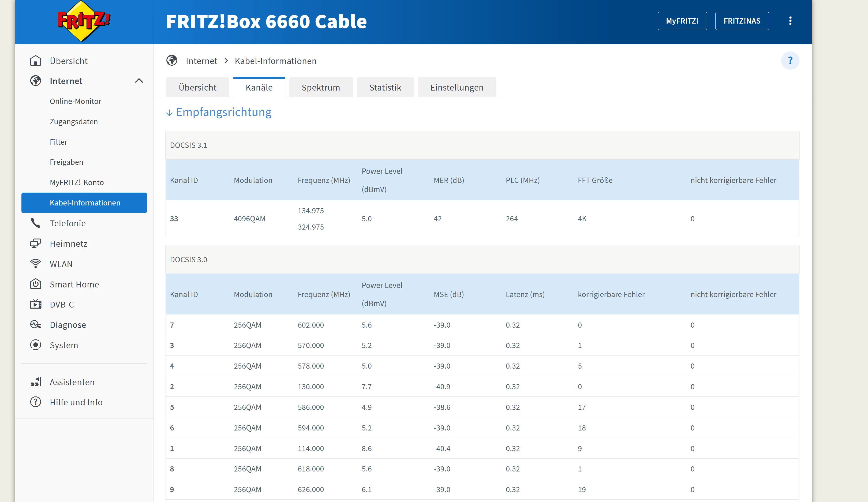Open the Einstellungen tab
This screenshot has height=502, width=868.
[x=457, y=87]
